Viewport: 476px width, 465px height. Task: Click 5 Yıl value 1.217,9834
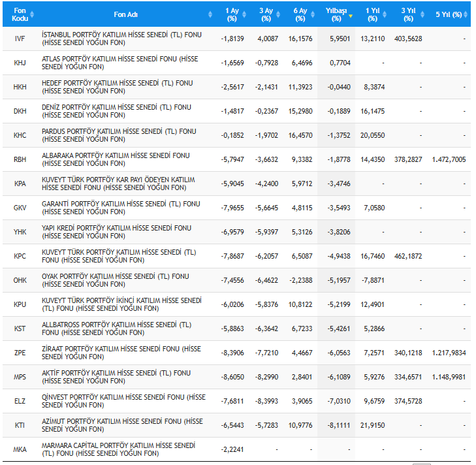[449, 353]
